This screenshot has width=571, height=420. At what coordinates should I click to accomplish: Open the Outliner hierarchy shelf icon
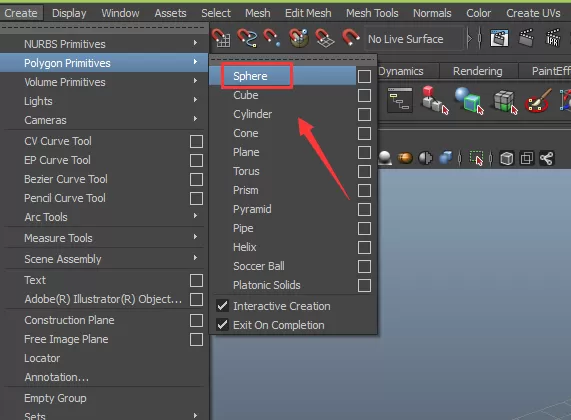coord(399,100)
